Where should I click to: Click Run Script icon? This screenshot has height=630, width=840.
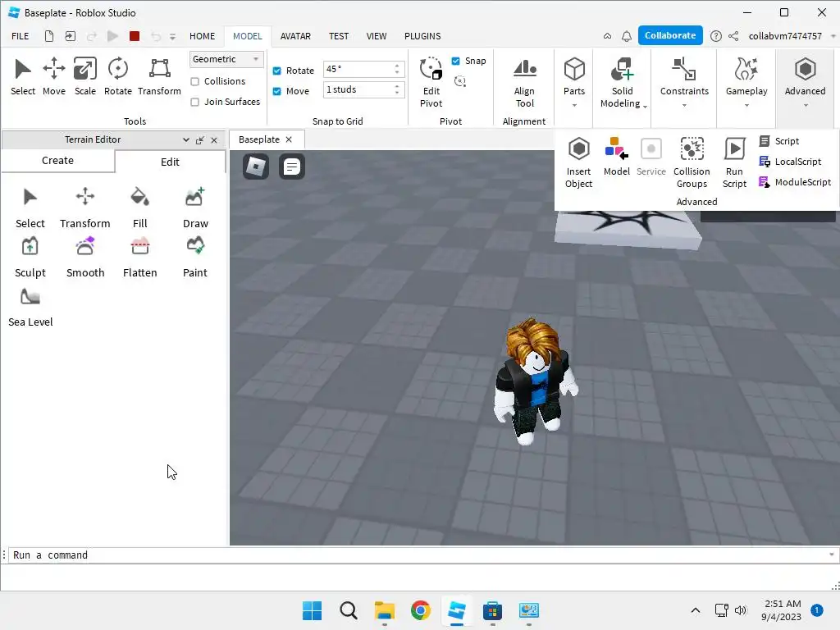(734, 162)
